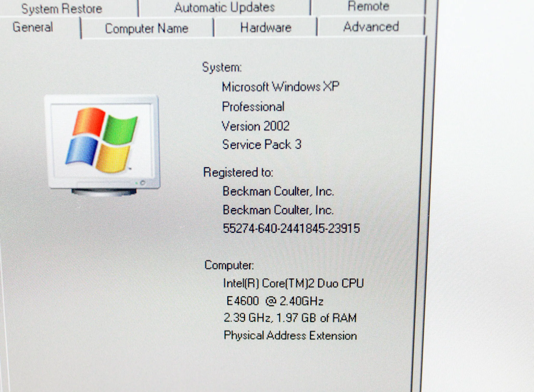The image size is (534, 392).
Task: Click the 'Intel(R) Core(TM)2 Duo CPU' text
Action: pos(293,283)
